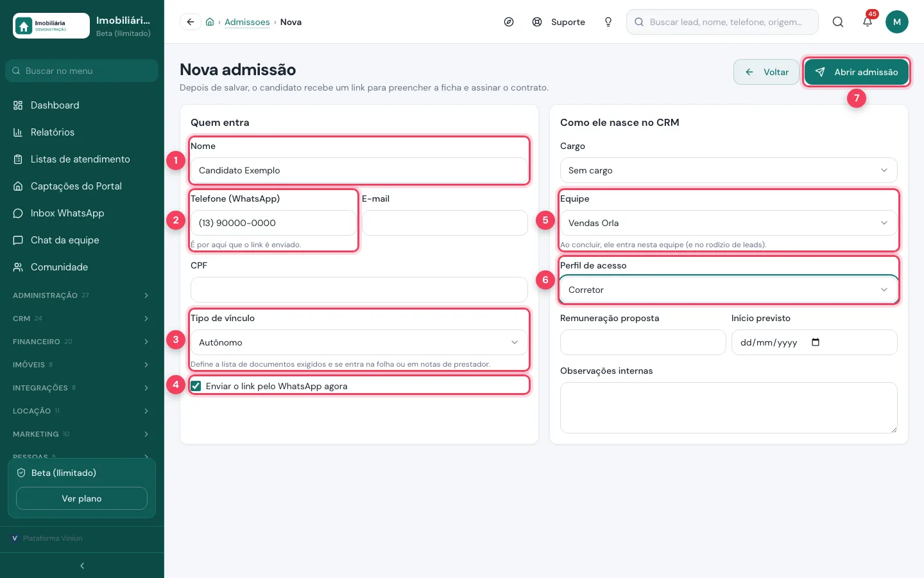Expand the IMÓVEIS menu section
Image resolution: width=924 pixels, height=578 pixels.
pyautogui.click(x=81, y=365)
